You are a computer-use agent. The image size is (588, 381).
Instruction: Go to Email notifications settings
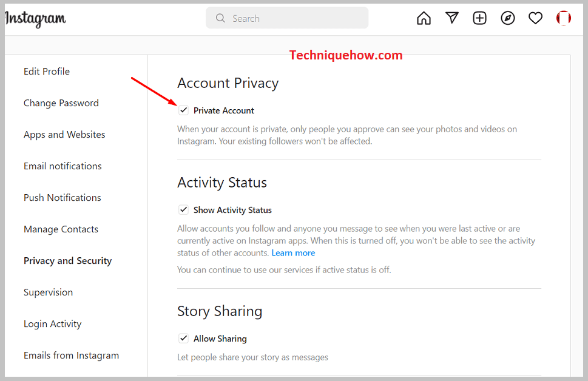coord(63,166)
